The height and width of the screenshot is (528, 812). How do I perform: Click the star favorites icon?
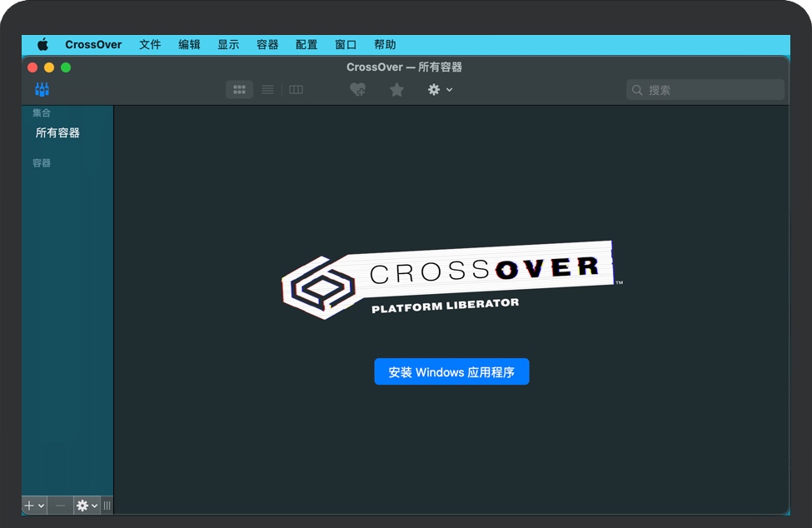click(x=396, y=89)
